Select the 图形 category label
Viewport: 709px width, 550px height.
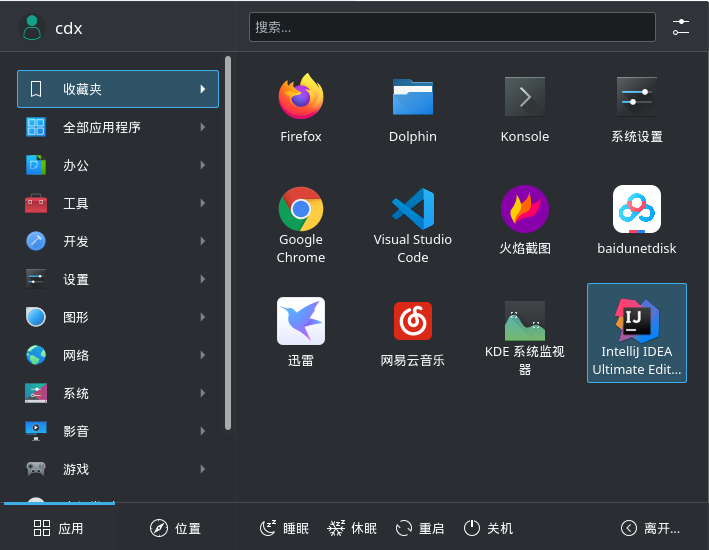coord(76,318)
